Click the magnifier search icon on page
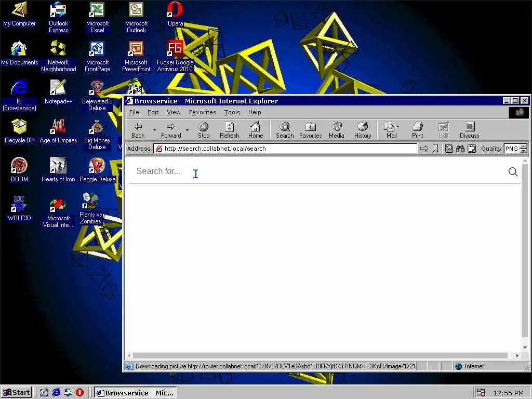532x399 pixels. (513, 171)
